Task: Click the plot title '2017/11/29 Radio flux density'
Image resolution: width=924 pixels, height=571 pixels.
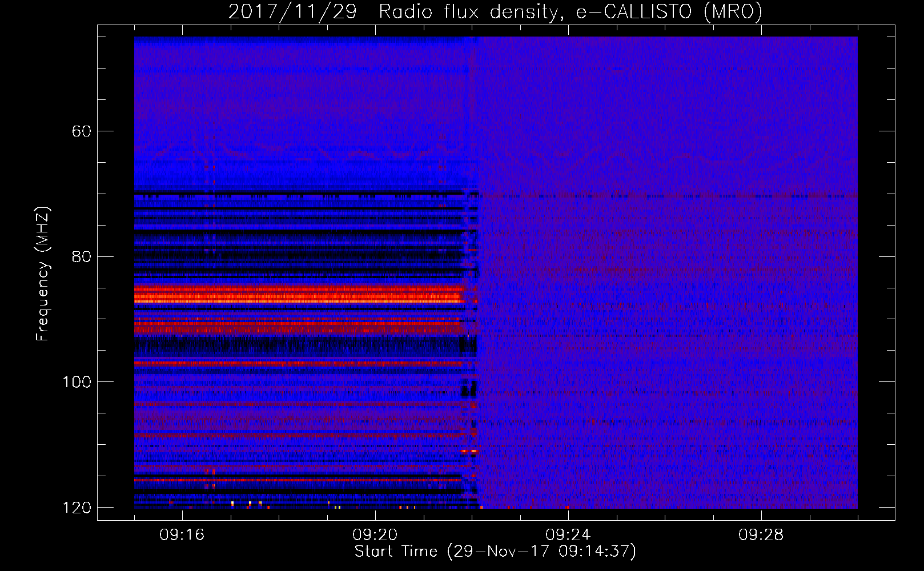Action: (x=495, y=11)
